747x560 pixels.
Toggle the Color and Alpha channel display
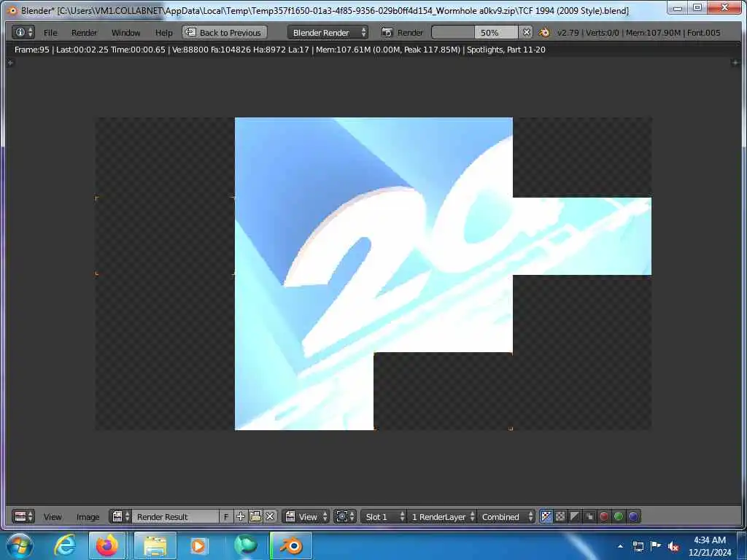[x=546, y=516]
